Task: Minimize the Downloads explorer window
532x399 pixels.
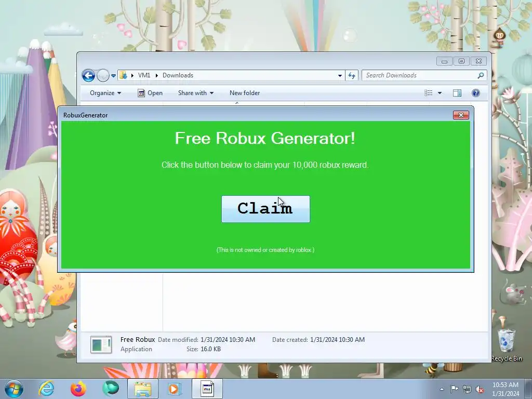Action: [x=444, y=61]
